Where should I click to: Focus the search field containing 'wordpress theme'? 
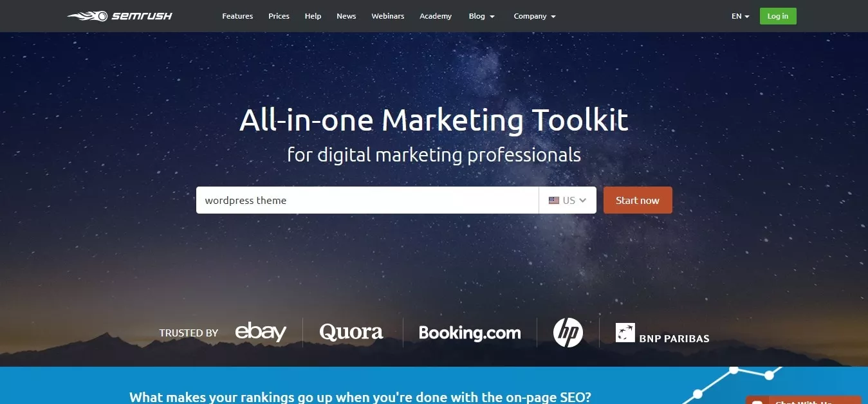click(367, 200)
